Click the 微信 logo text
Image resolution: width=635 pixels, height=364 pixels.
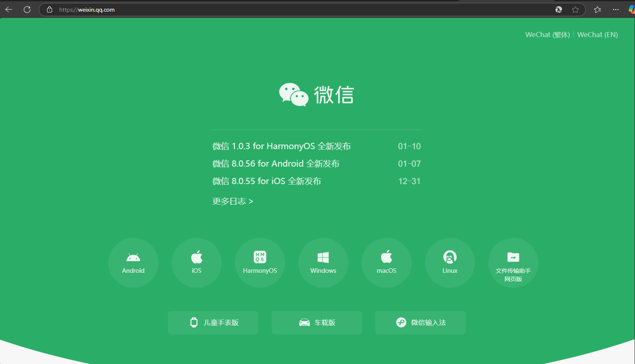(334, 95)
